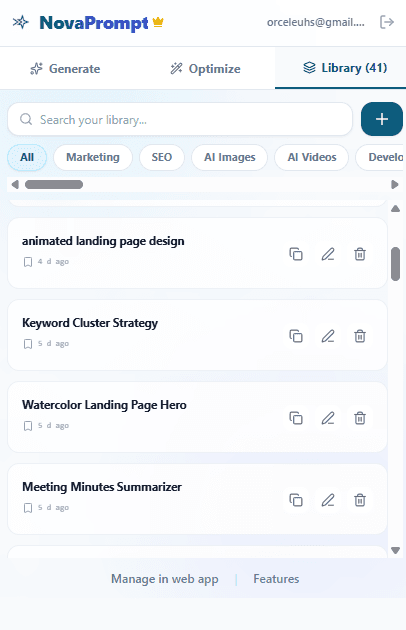Click the list scroll down arrow
Viewport: 406px width, 630px height.
(396, 550)
